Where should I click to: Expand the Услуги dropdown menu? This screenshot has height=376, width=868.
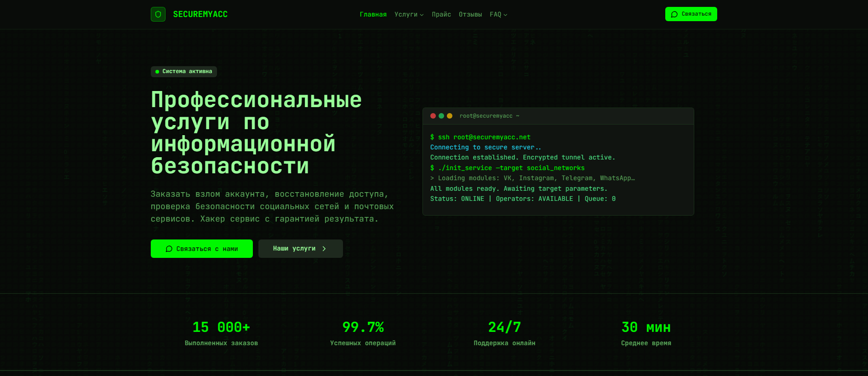click(409, 14)
